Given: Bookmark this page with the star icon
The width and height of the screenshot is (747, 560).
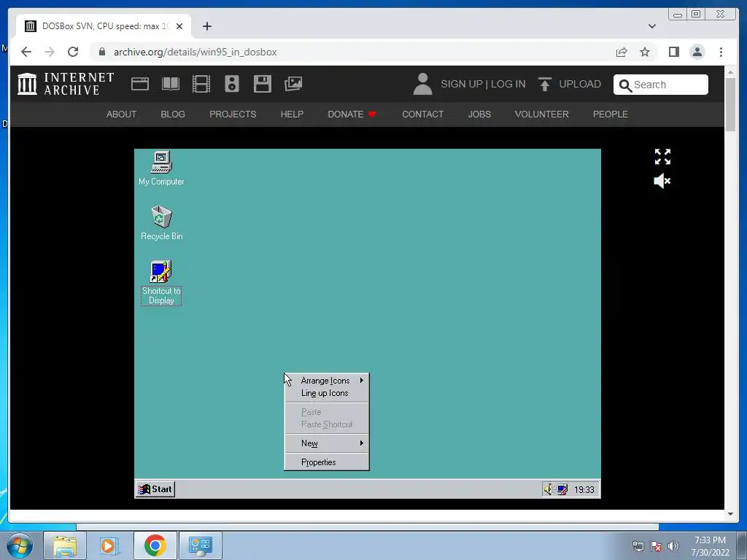Looking at the screenshot, I should tap(645, 52).
